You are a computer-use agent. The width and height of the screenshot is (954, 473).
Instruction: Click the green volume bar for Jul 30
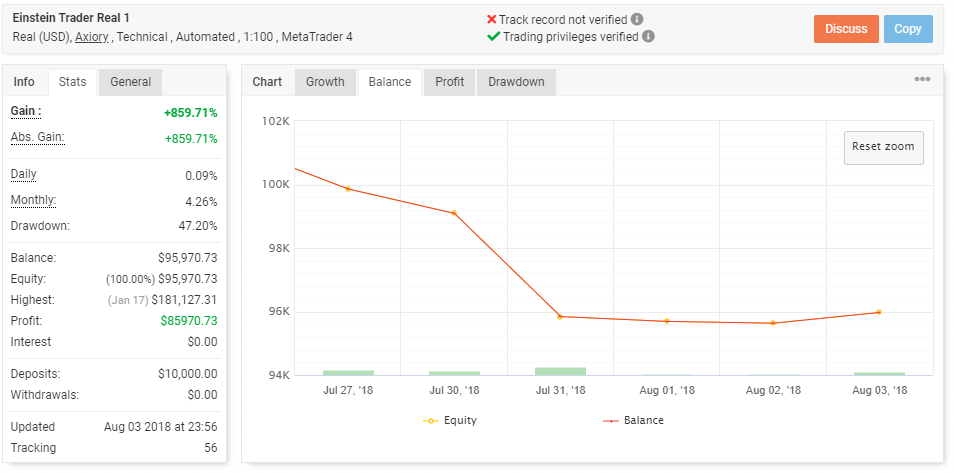454,373
